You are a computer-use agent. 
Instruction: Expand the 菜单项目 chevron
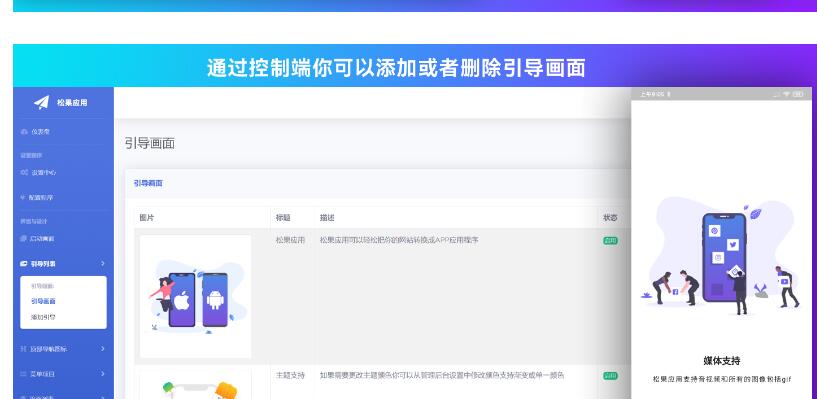(x=103, y=374)
